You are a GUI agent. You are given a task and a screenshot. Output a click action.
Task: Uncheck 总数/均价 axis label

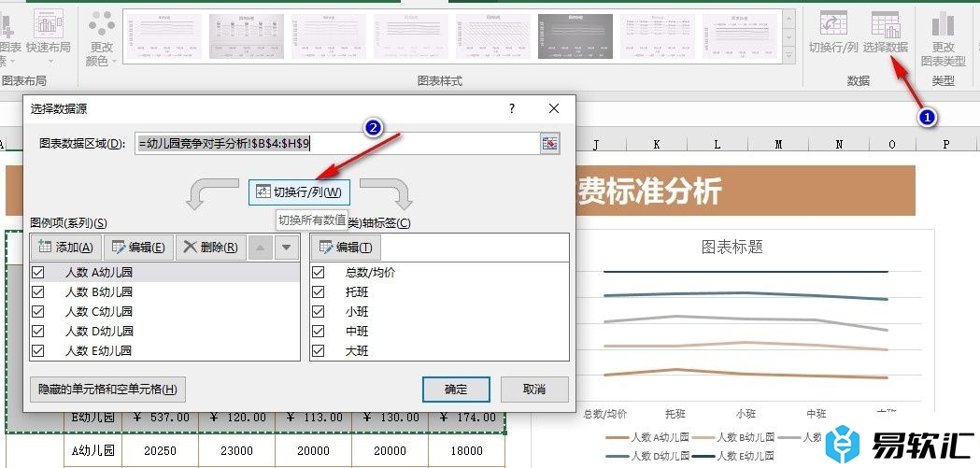pyautogui.click(x=319, y=273)
